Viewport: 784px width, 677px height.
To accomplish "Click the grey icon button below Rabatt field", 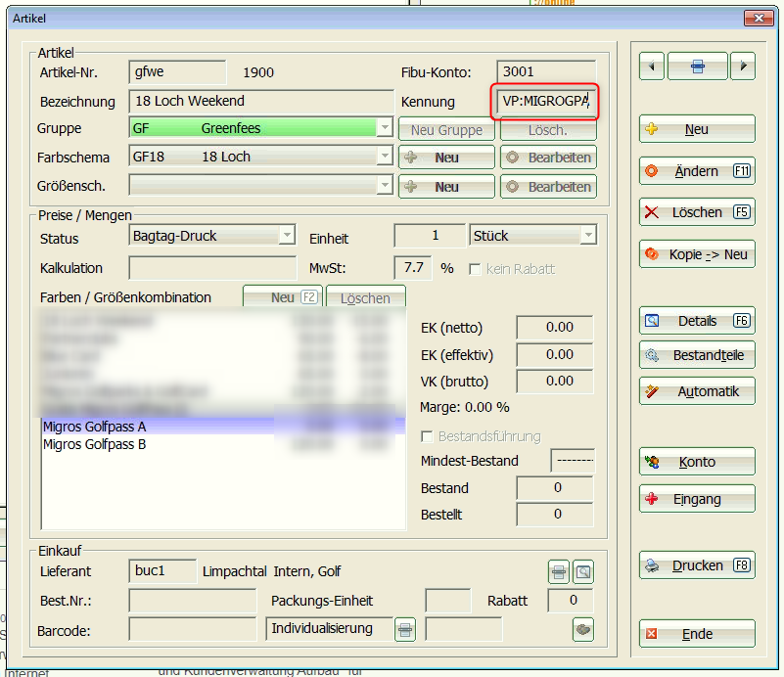I will click(583, 630).
